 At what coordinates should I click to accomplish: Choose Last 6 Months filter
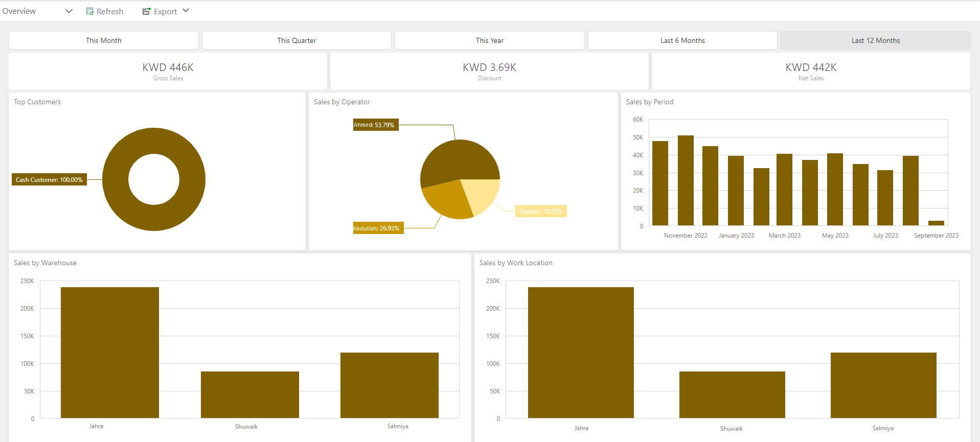point(682,40)
